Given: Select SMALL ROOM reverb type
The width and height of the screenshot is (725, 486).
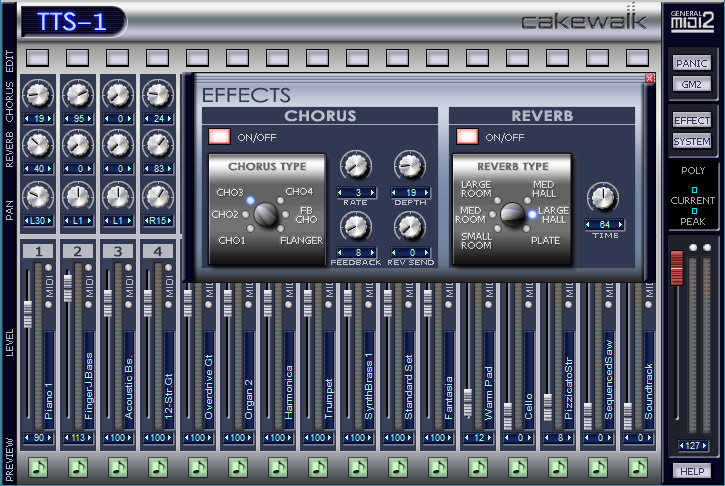Looking at the screenshot, I should coord(498,228).
